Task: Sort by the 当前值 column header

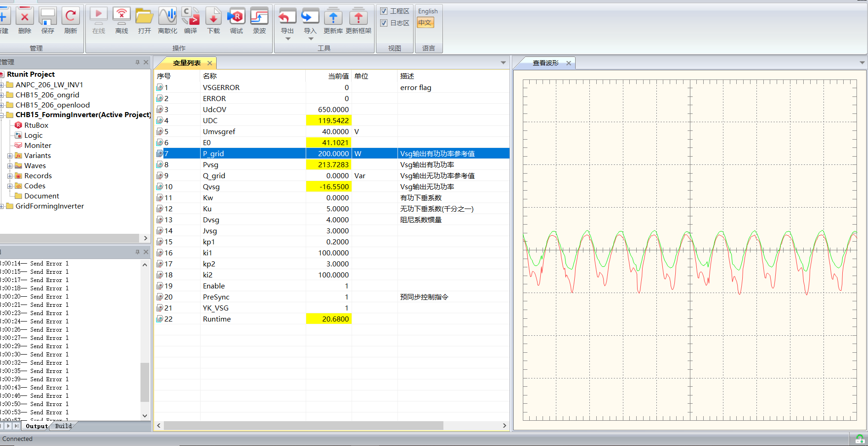Action: point(329,76)
